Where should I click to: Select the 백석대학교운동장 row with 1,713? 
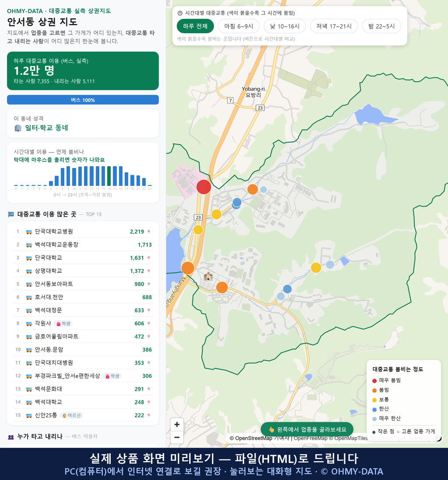[83, 245]
